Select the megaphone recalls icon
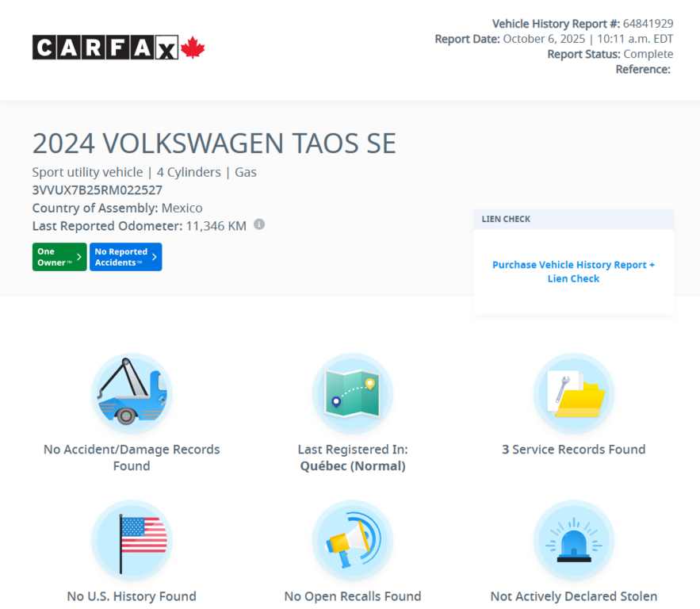Image resolution: width=700 pixels, height=609 pixels. 352,540
